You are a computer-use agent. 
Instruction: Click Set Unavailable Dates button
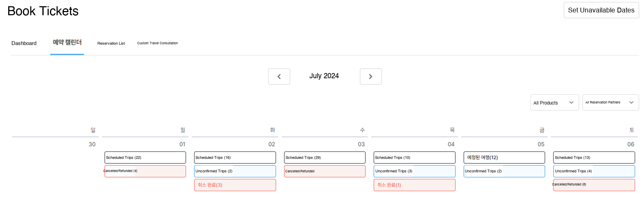click(x=601, y=10)
